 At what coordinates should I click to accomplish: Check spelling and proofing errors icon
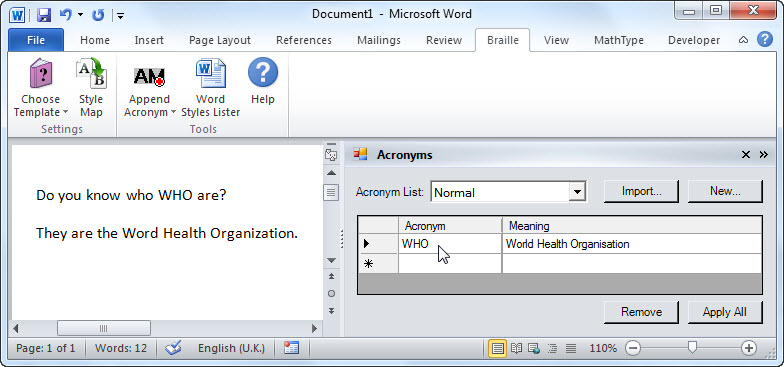tap(173, 348)
